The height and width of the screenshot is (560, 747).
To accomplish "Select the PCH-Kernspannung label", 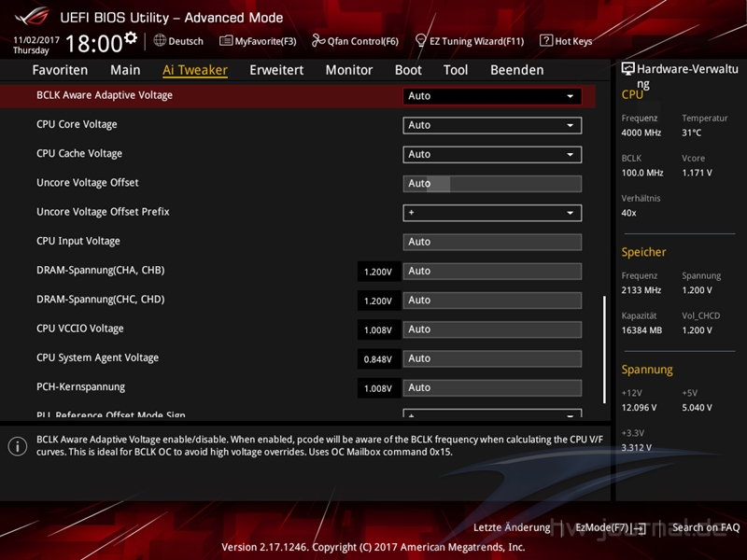I will coord(81,386).
